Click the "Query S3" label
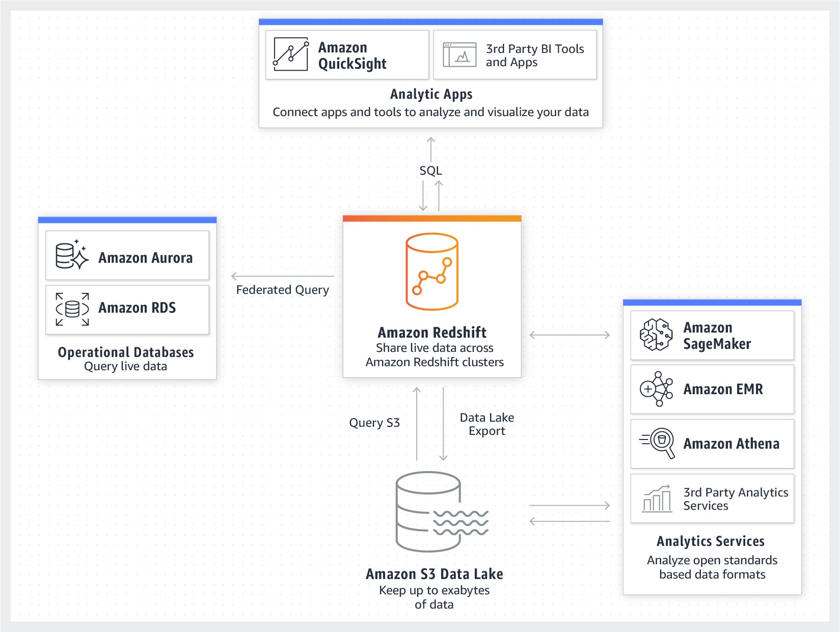Viewport: 840px width, 632px height. [x=374, y=423]
